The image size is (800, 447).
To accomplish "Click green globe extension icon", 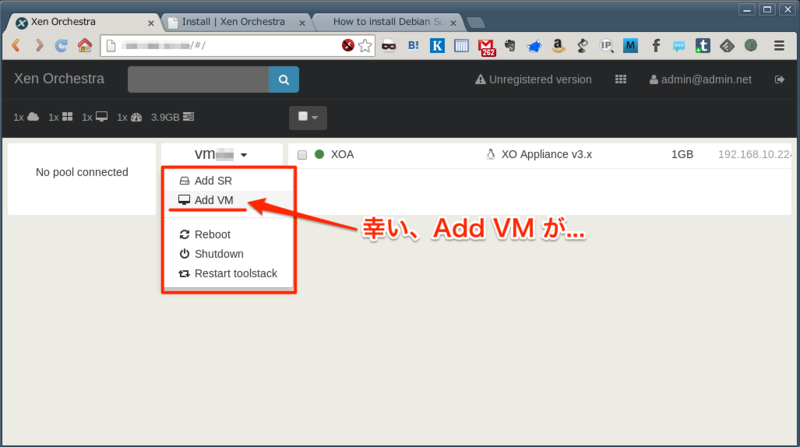I will click(751, 45).
